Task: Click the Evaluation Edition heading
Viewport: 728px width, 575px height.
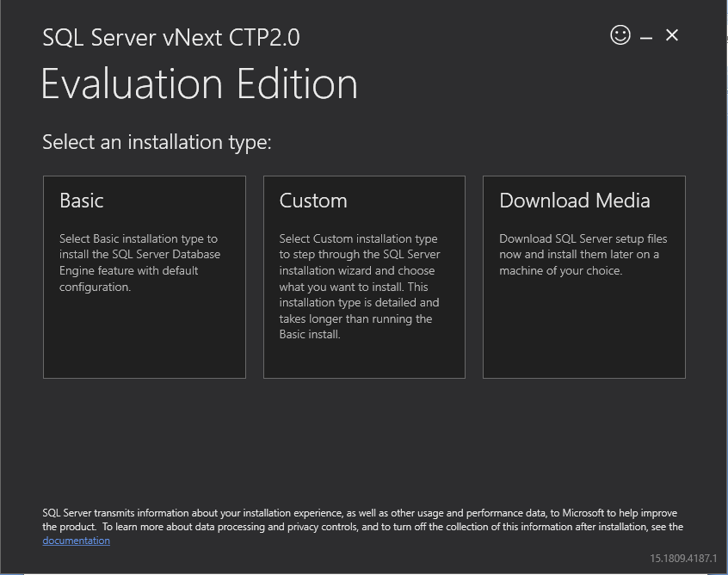Action: 201,84
